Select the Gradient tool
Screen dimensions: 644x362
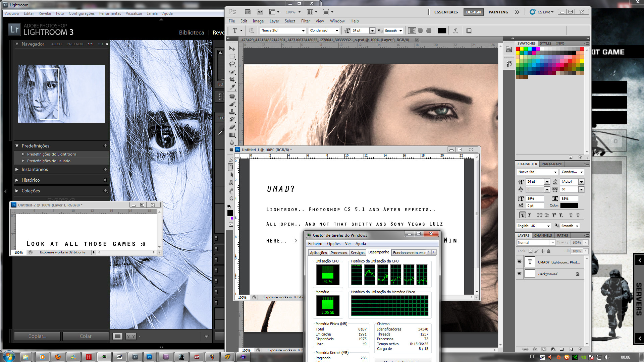pyautogui.click(x=232, y=135)
